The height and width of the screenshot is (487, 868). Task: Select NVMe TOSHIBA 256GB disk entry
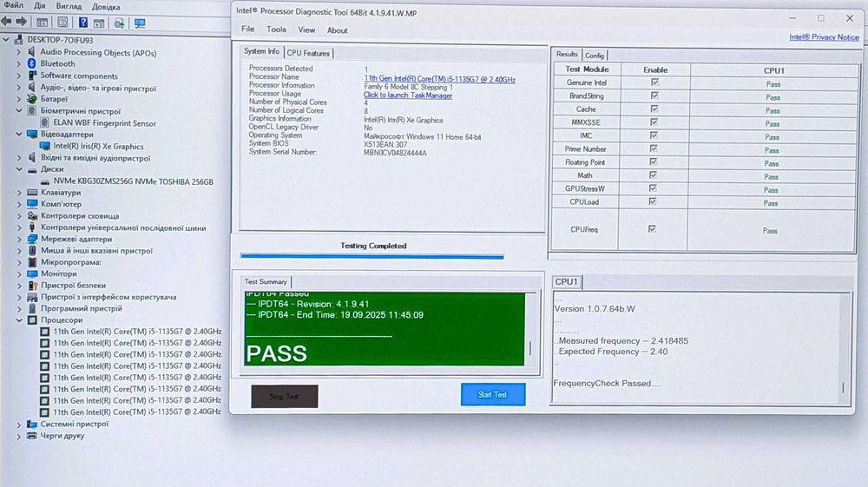click(133, 181)
